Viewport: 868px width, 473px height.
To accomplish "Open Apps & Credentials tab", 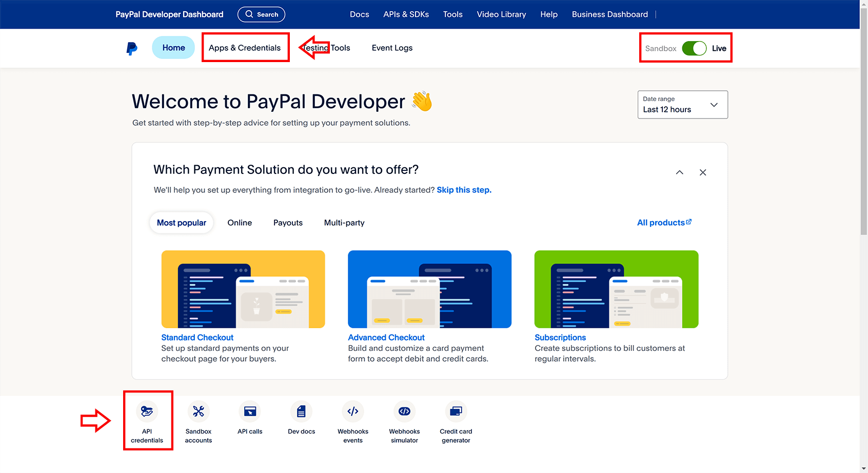I will [x=245, y=48].
